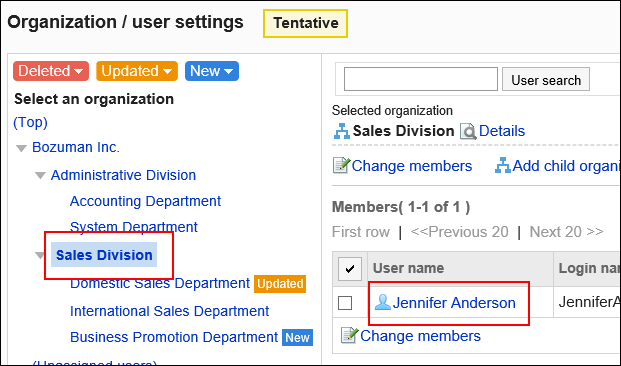Click the New badge beside Business Promotion
The width and height of the screenshot is (621, 366).
point(297,337)
